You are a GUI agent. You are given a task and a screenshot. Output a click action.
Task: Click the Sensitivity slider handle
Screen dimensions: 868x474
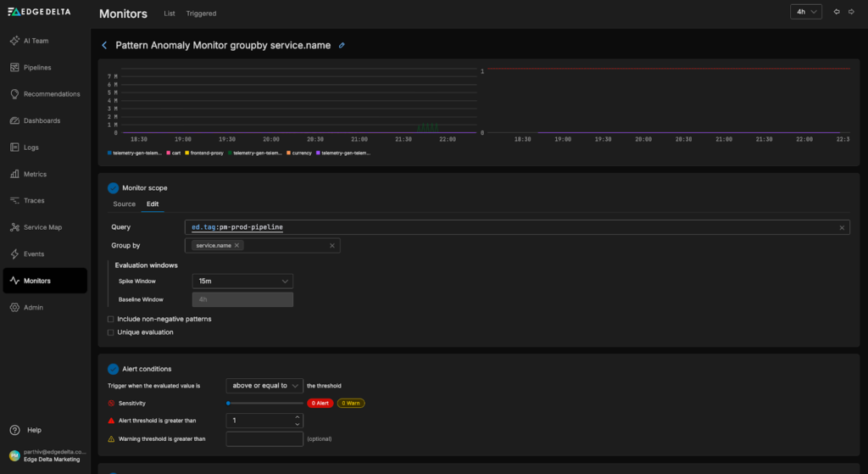click(228, 403)
